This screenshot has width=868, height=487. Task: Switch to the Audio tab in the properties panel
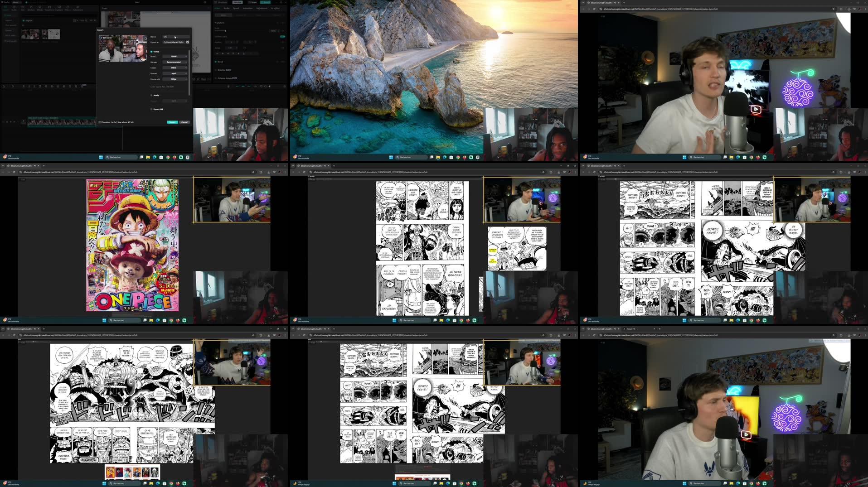(x=227, y=8)
